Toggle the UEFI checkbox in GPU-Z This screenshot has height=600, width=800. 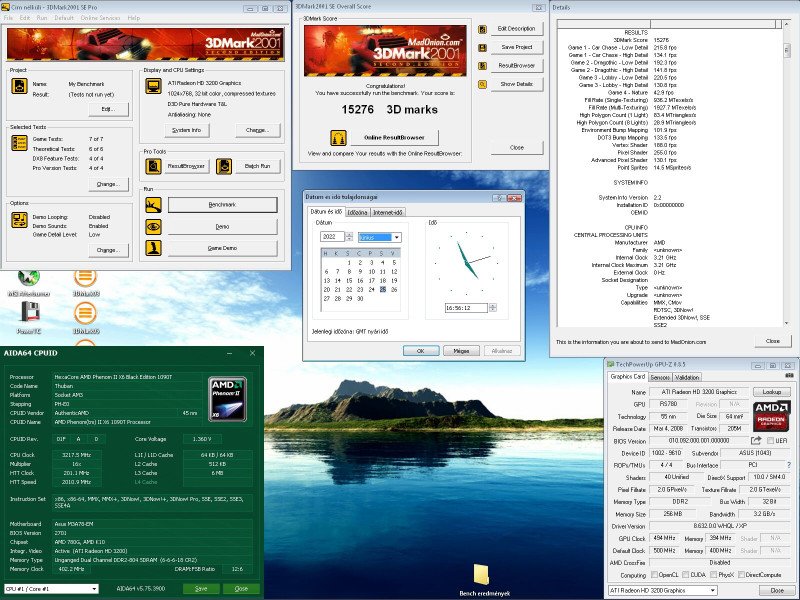pos(770,440)
